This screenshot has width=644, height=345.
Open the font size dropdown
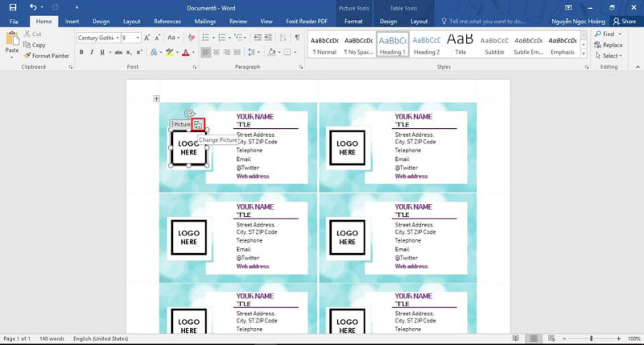(138, 38)
